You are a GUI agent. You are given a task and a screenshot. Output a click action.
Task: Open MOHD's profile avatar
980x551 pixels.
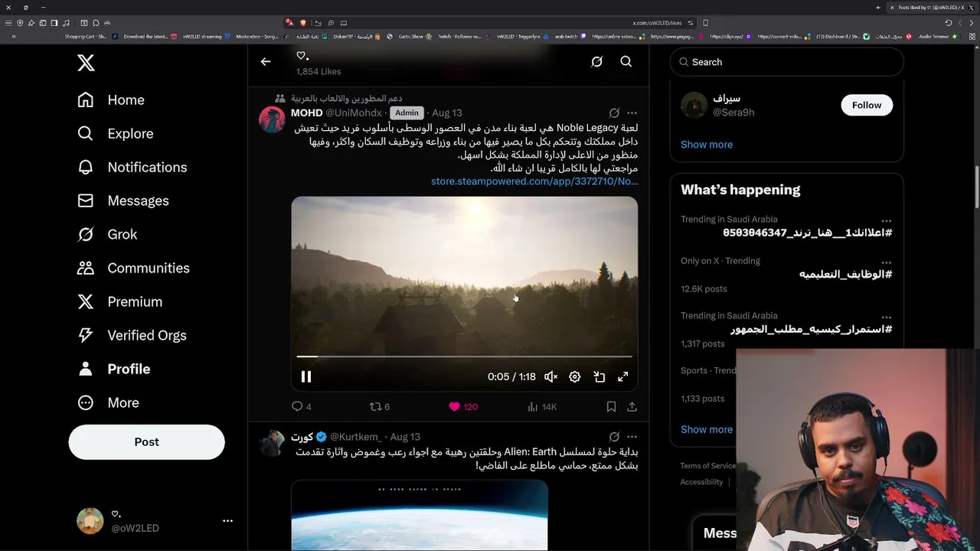[272, 119]
